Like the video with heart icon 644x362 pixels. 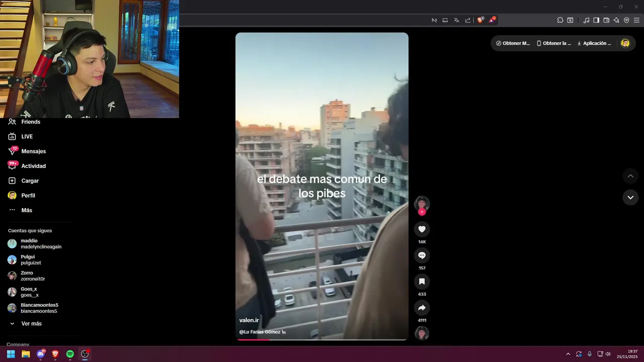[422, 229]
